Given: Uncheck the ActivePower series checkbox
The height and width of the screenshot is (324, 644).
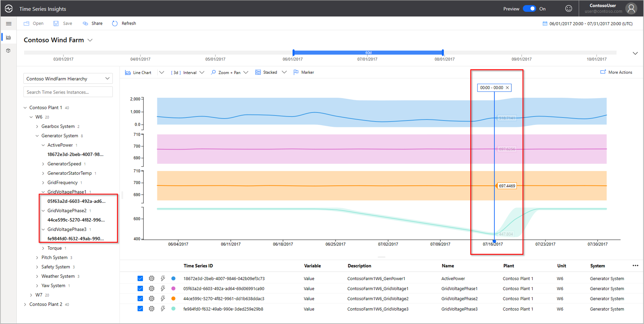Looking at the screenshot, I should [x=140, y=278].
